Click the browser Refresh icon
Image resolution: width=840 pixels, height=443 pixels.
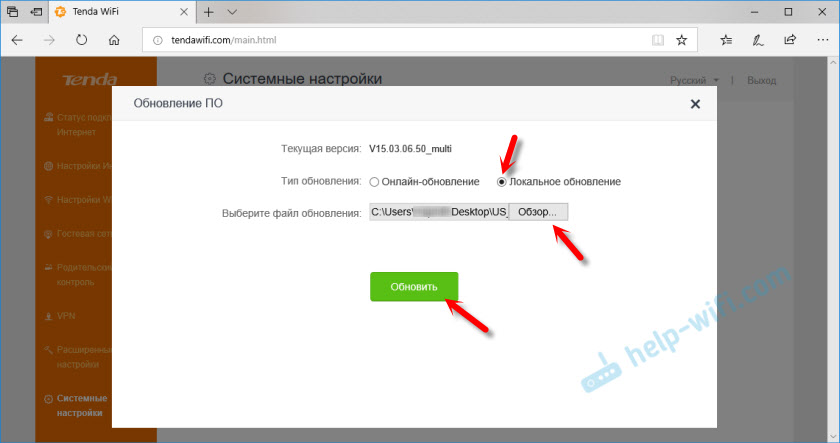[80, 41]
